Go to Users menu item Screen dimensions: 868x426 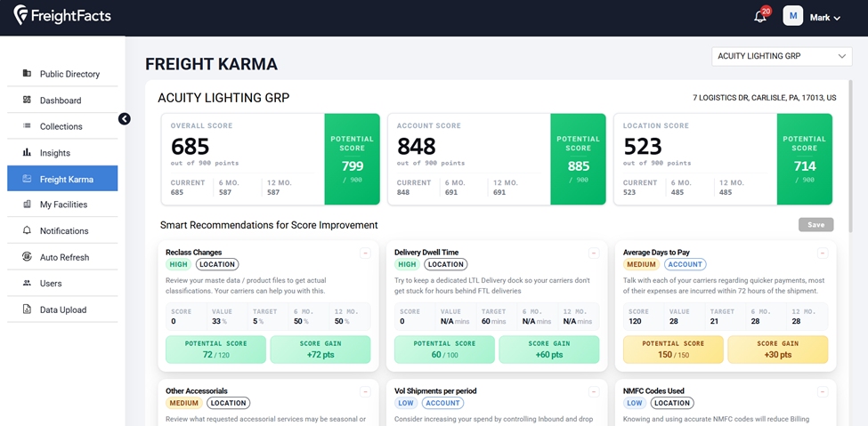click(x=62, y=284)
